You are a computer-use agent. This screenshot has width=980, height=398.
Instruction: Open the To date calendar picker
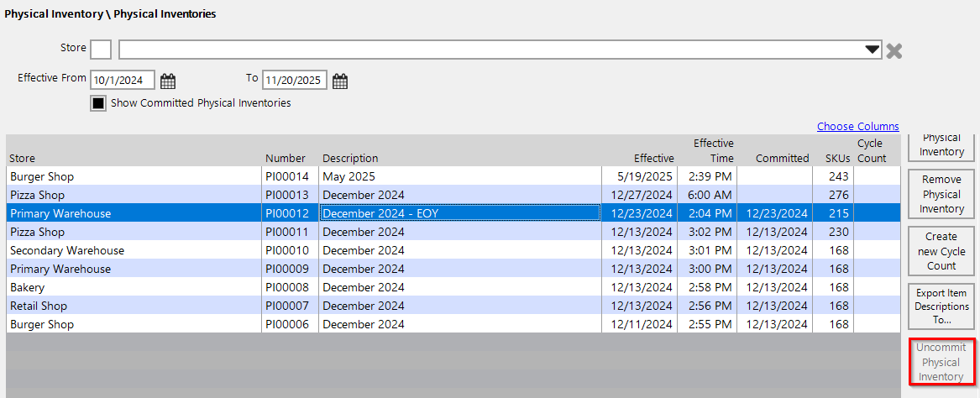coord(340,81)
